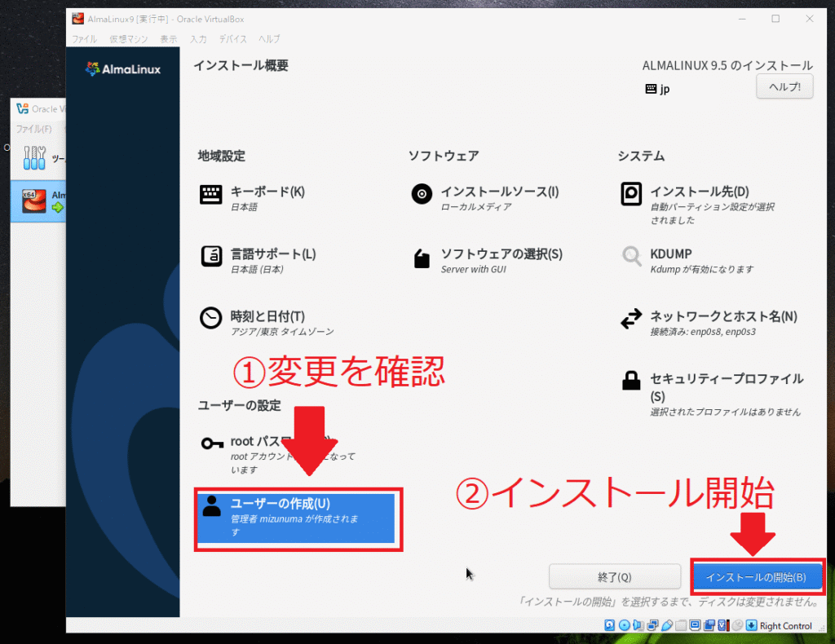Open the デバイス menu
Viewport: 835px width, 644px height.
coord(232,39)
